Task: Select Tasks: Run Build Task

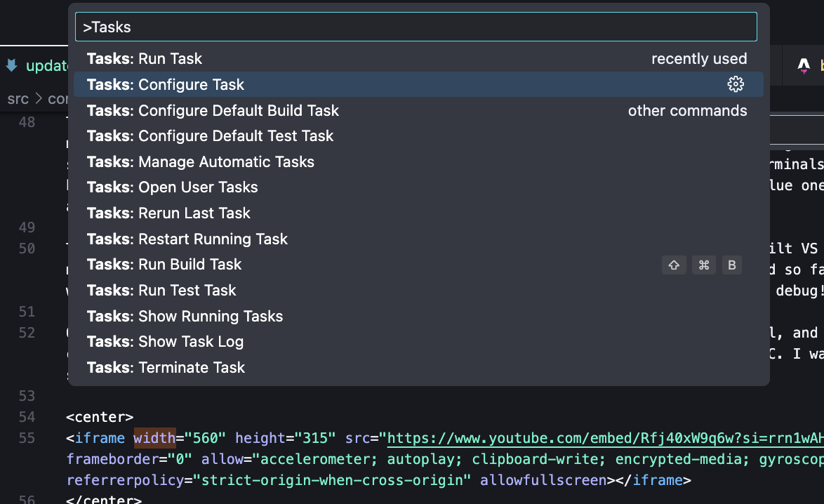Action: 164,265
